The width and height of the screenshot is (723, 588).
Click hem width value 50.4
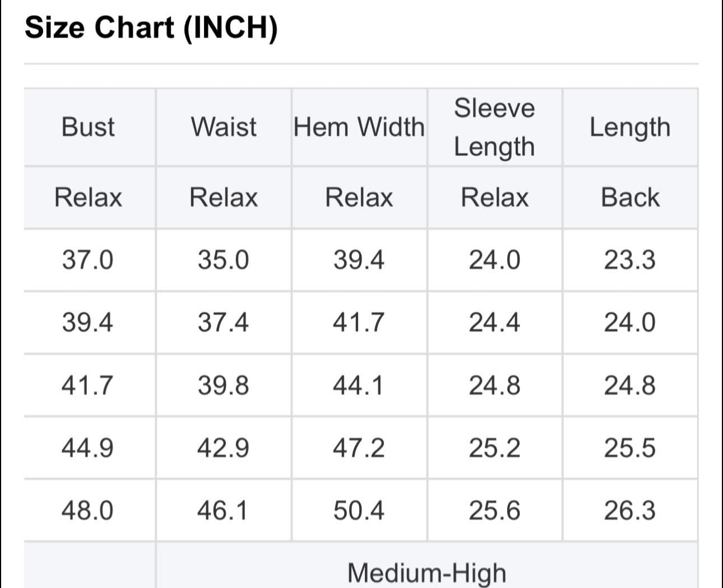[x=359, y=510]
